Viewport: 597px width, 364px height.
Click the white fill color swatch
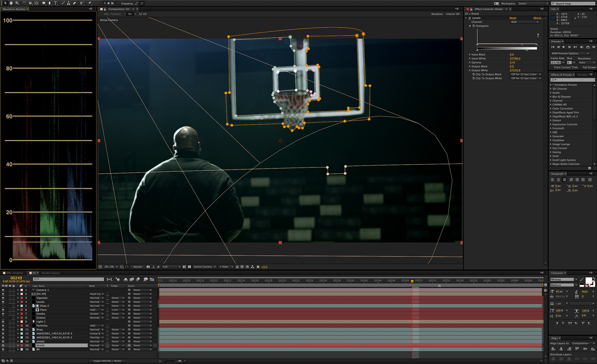tap(588, 281)
